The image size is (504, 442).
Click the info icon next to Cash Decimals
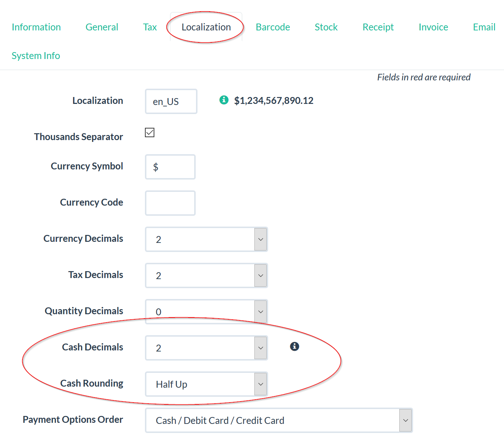click(x=294, y=346)
